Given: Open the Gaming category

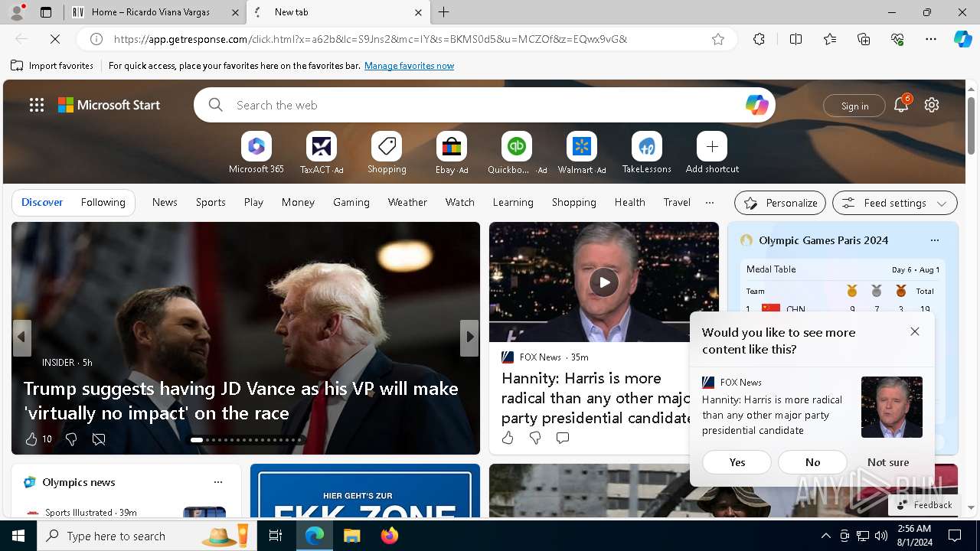Looking at the screenshot, I should (351, 202).
